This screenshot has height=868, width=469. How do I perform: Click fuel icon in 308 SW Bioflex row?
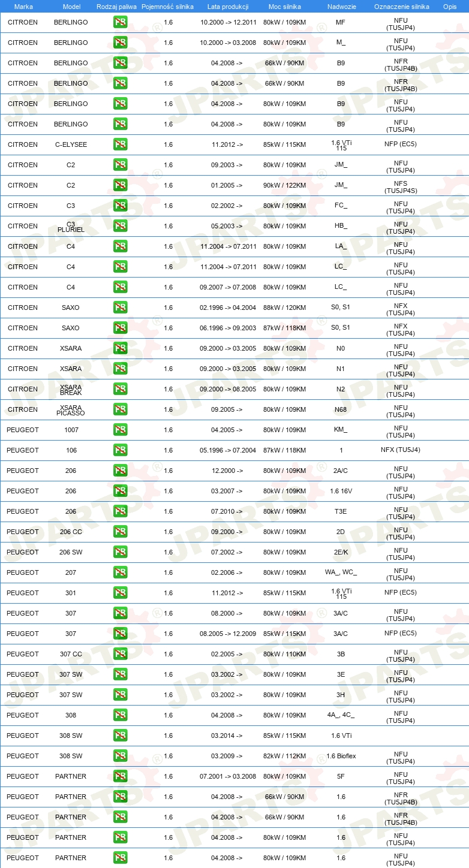point(120,756)
